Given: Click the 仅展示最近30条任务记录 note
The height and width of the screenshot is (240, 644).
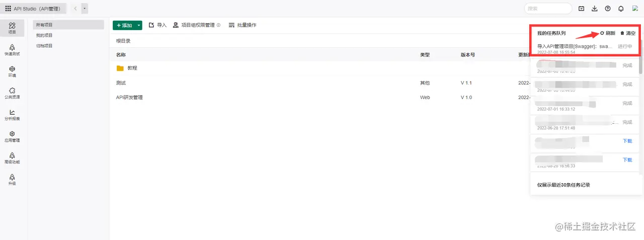Looking at the screenshot, I should [563, 185].
